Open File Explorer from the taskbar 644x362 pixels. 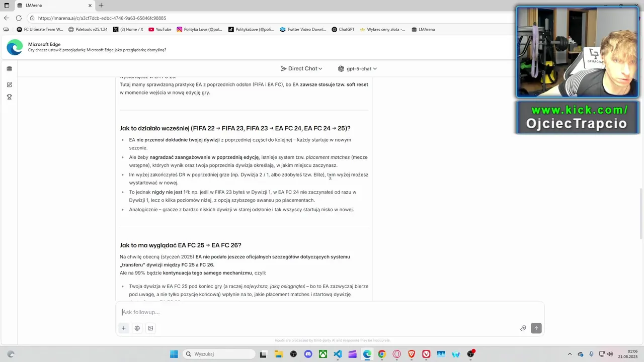(x=278, y=354)
